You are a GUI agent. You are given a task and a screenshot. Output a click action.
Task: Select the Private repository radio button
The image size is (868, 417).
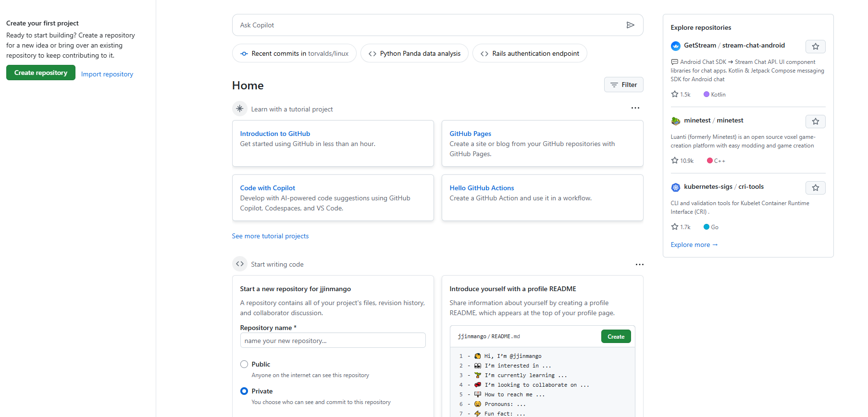[244, 391]
